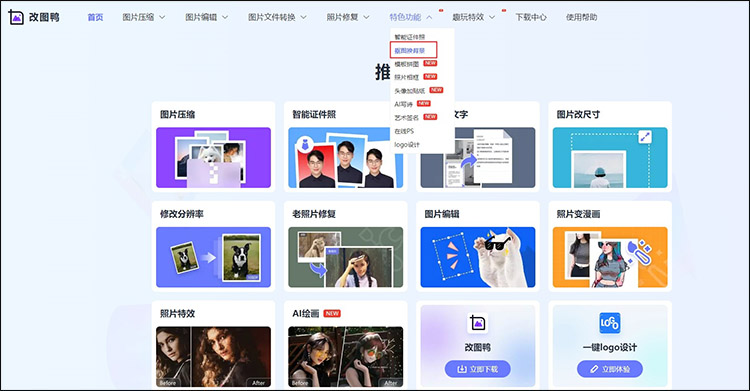750x391 pixels.
Task: Open the 修改分辨率 card with dog photos
Action: (x=213, y=246)
